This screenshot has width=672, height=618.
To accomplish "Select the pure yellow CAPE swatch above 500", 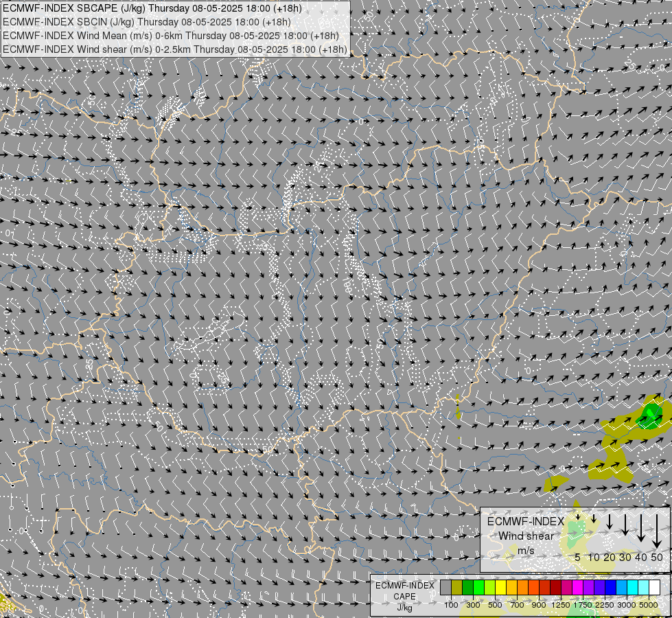I will 500,588.
